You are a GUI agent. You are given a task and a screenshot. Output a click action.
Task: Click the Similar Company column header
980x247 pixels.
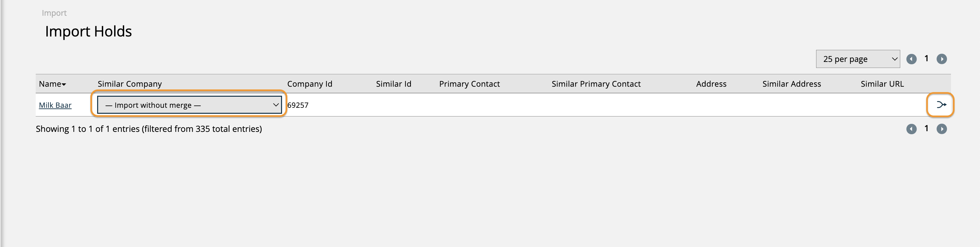(x=130, y=84)
